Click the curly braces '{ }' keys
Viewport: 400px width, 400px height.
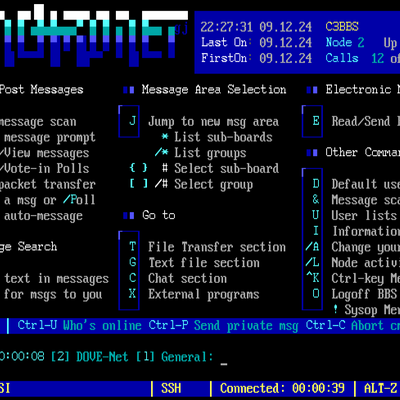point(138,168)
